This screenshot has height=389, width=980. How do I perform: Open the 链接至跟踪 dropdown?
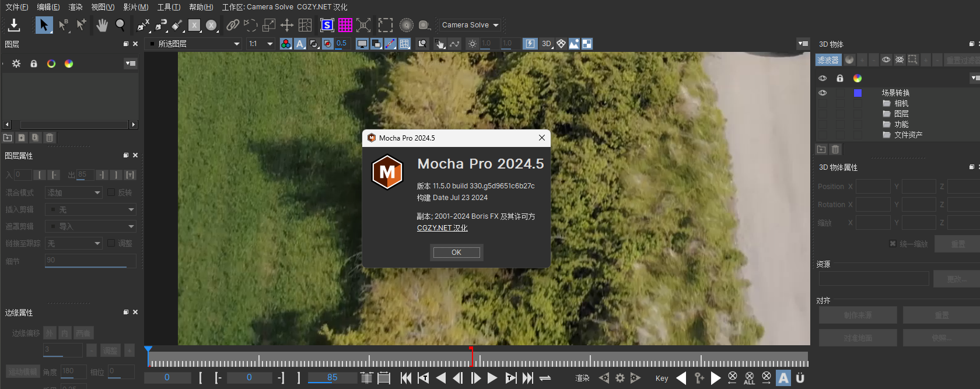(x=74, y=243)
